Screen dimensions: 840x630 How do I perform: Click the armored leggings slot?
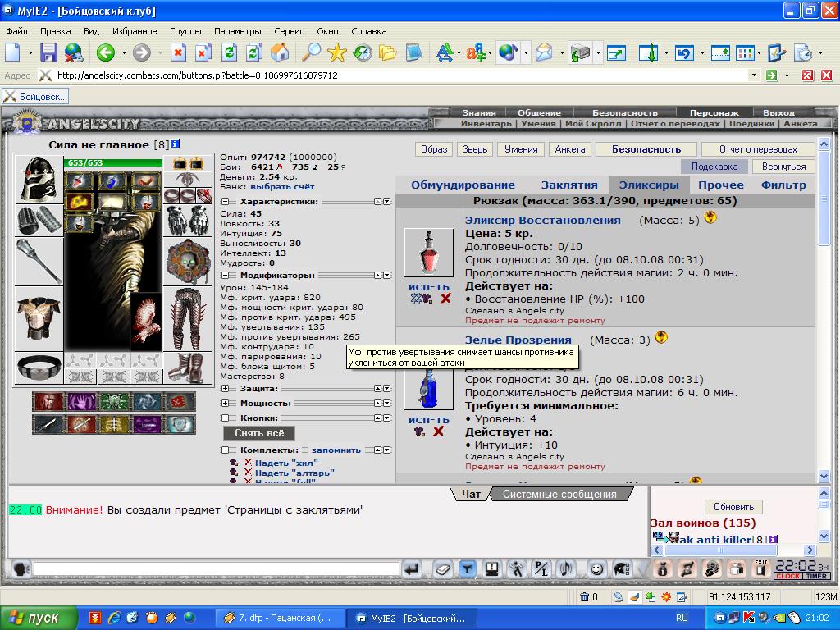click(x=188, y=319)
